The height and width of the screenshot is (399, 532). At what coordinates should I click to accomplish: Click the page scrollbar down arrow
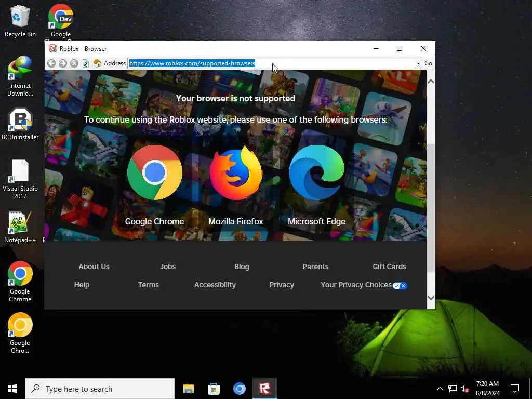click(x=431, y=298)
